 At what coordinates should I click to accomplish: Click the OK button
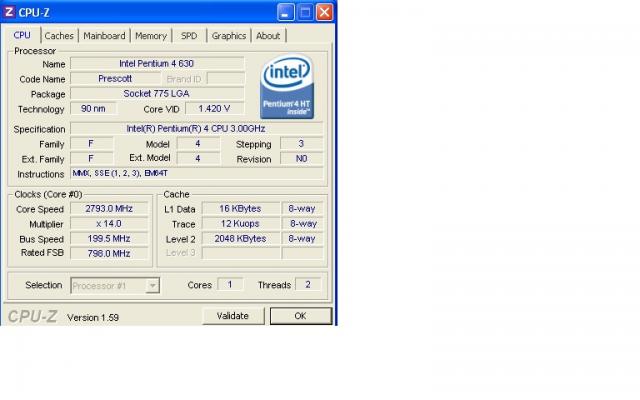299,316
